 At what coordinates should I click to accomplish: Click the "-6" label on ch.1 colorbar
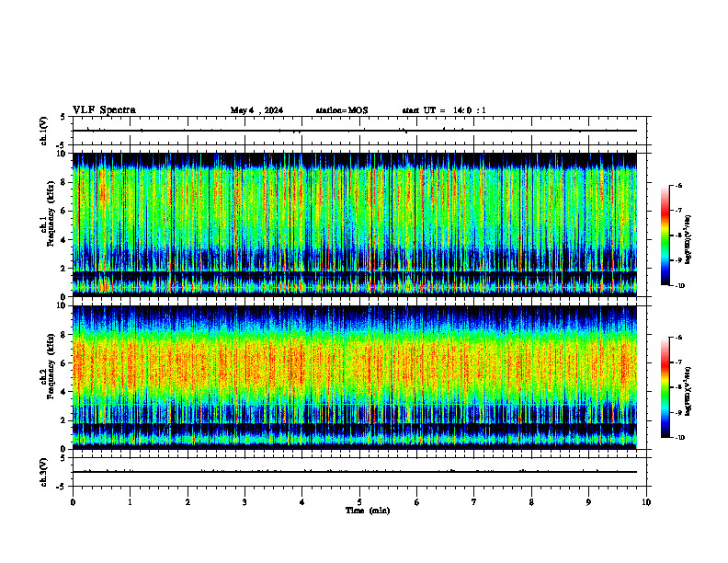point(678,185)
